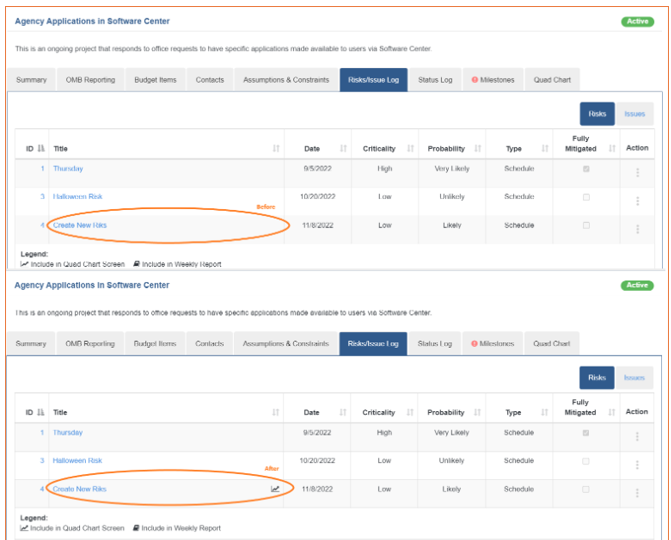This screenshot has height=540, width=671.
Task: Open Budget Items tab in top panel
Action: (x=155, y=80)
